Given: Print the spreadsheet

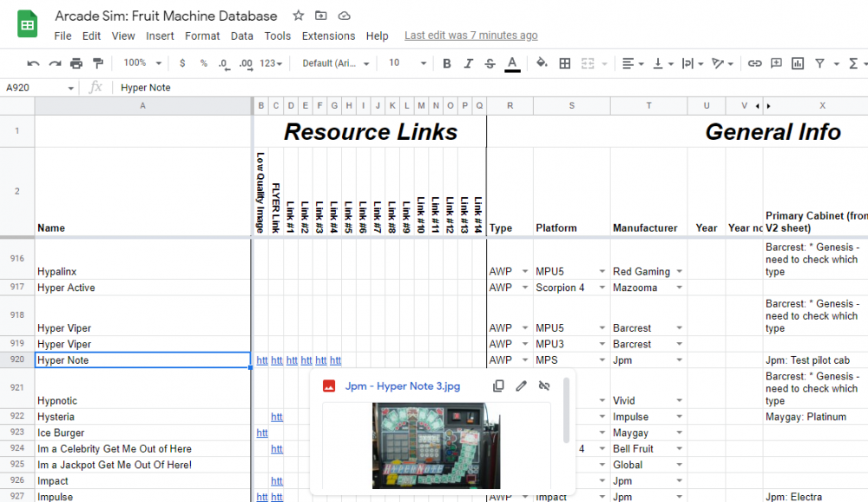Looking at the screenshot, I should (76, 63).
